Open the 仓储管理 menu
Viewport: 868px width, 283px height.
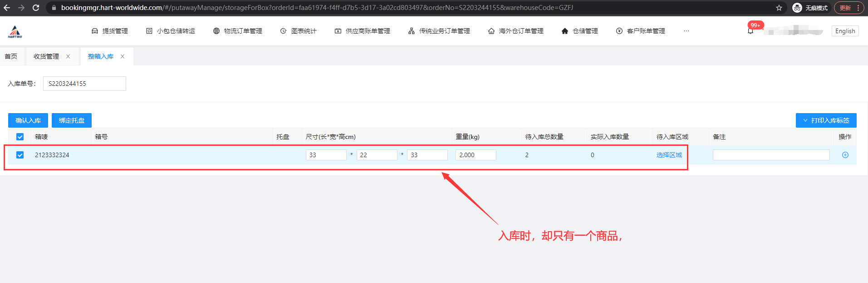pyautogui.click(x=580, y=31)
